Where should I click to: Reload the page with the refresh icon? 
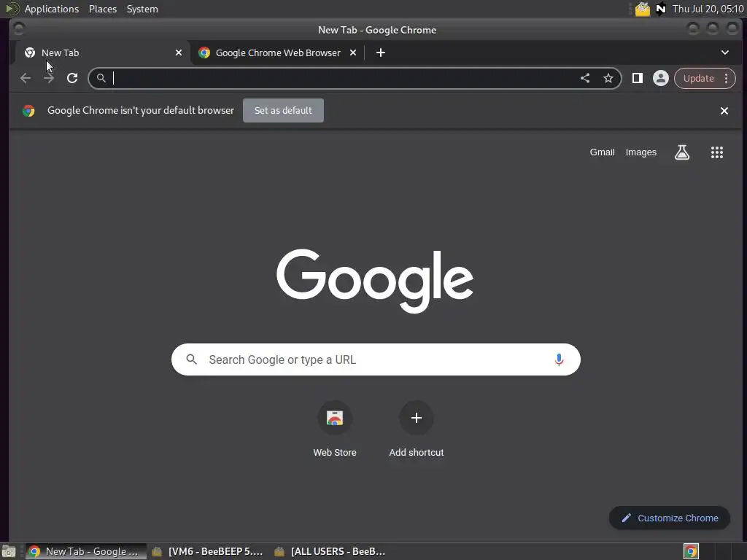pyautogui.click(x=72, y=78)
